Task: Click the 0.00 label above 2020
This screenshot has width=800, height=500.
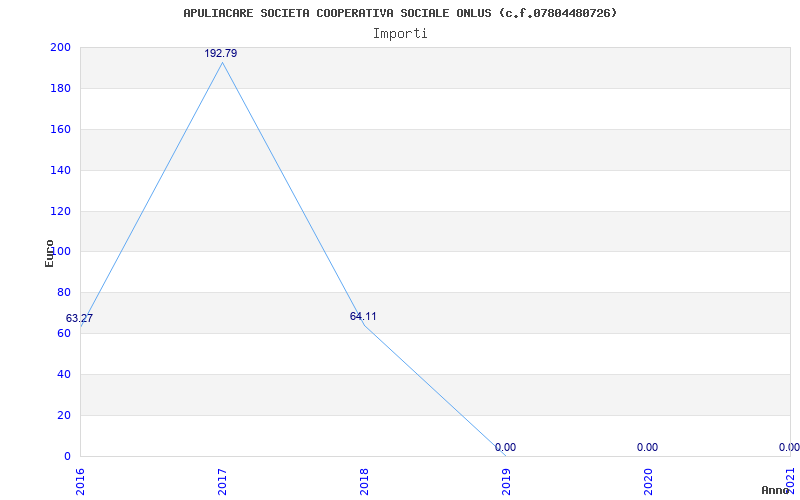Action: tap(647, 447)
